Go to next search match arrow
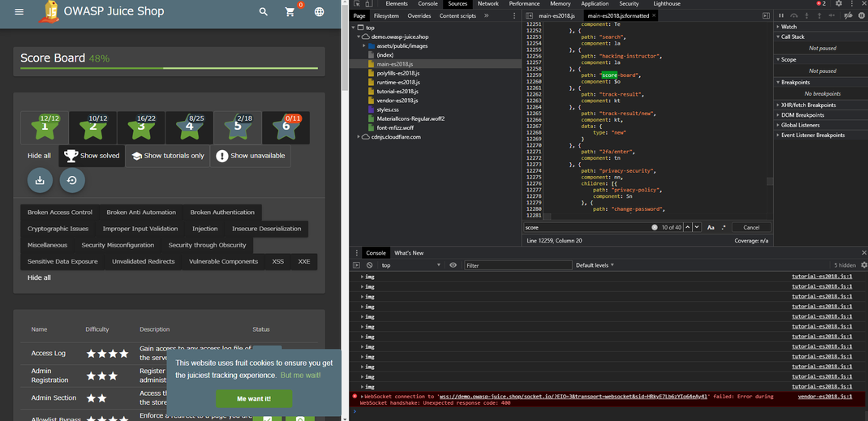This screenshot has width=868, height=421. pos(697,227)
